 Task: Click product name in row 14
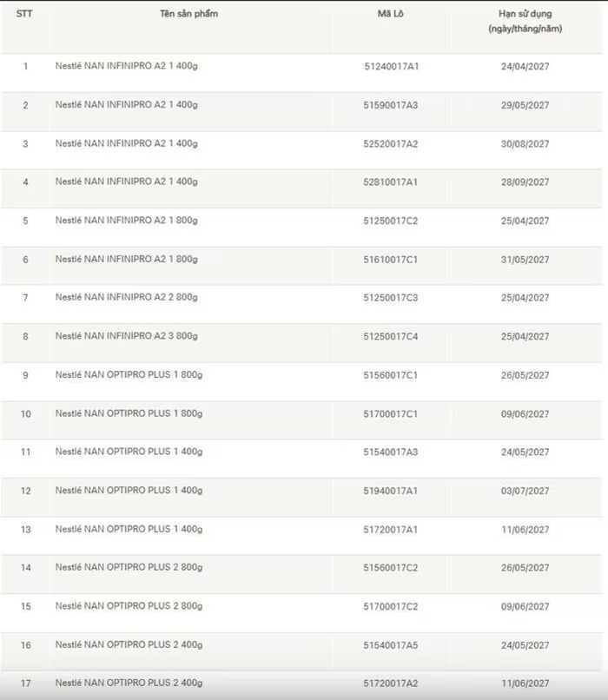pos(129,568)
